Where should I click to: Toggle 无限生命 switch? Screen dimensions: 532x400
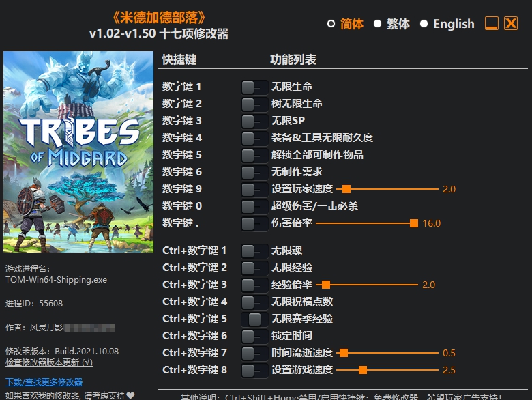click(254, 87)
